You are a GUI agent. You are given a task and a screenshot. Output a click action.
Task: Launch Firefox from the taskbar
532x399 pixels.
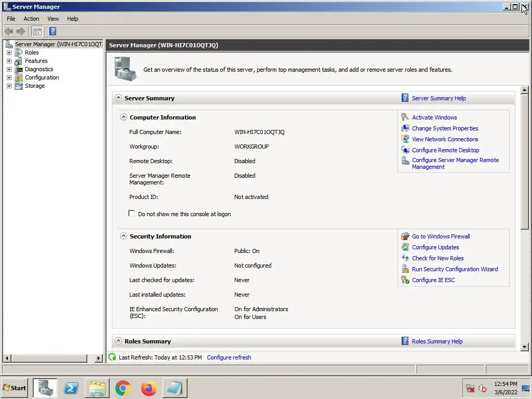click(149, 388)
